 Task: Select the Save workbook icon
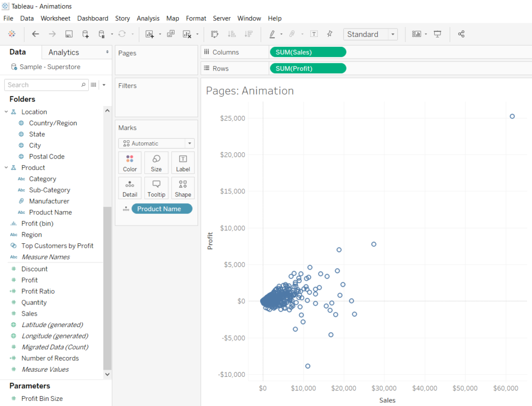[x=68, y=34]
